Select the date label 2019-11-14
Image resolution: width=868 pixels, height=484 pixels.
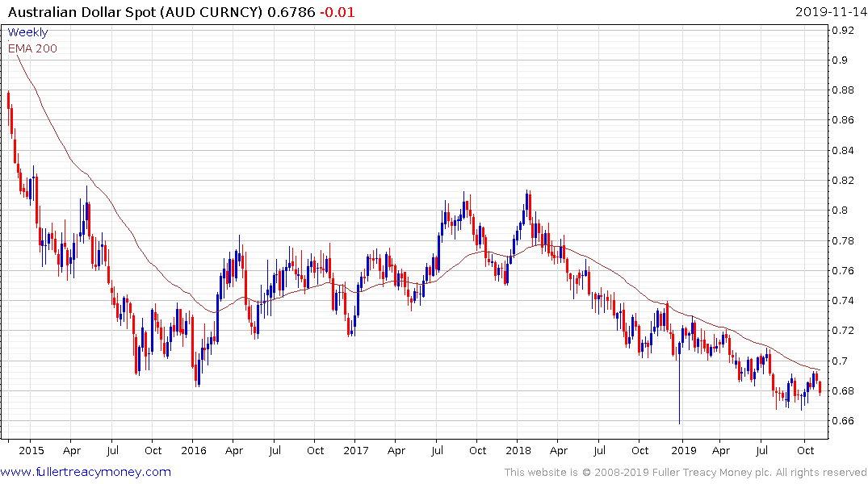pos(830,12)
